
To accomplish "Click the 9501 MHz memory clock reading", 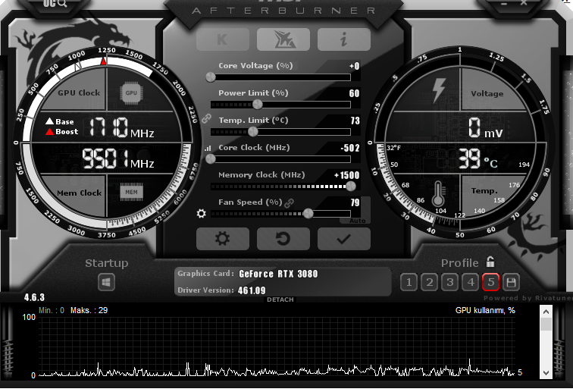I will pos(117,159).
